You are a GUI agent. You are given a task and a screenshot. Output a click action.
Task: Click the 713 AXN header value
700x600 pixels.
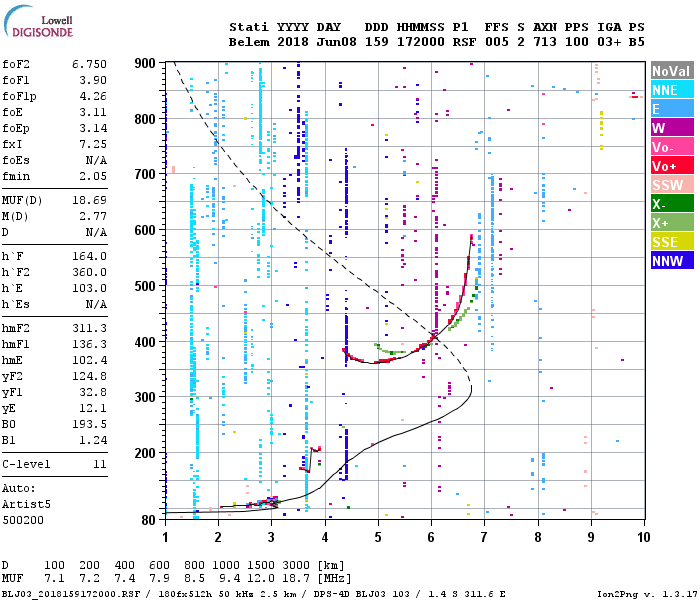tap(545, 42)
